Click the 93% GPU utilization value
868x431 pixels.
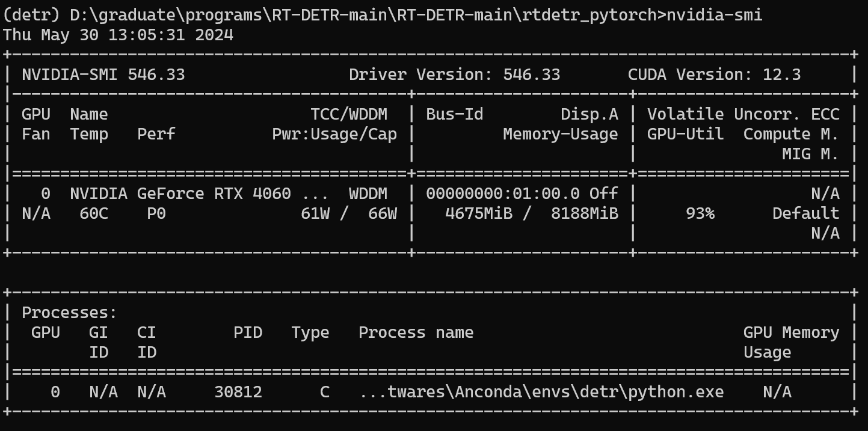pyautogui.click(x=700, y=213)
